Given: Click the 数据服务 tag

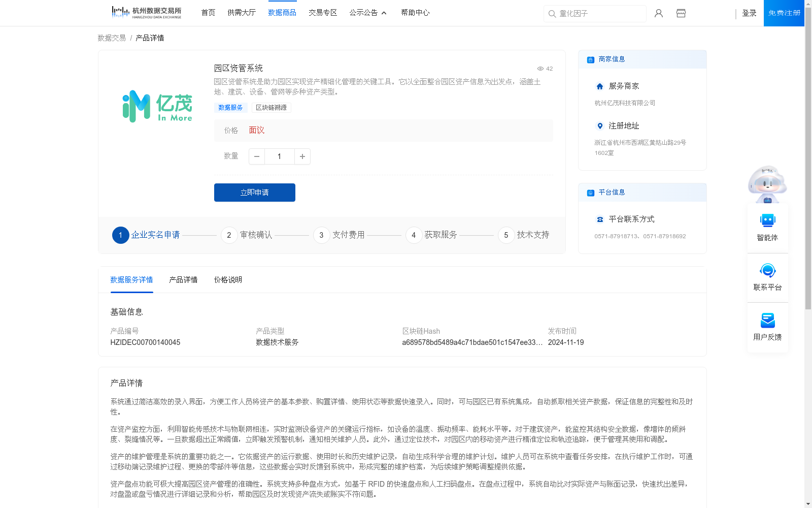Looking at the screenshot, I should coord(230,108).
